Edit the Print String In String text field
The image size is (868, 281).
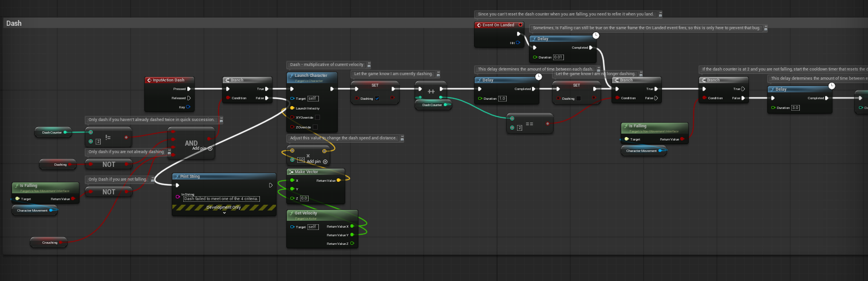pos(221,198)
